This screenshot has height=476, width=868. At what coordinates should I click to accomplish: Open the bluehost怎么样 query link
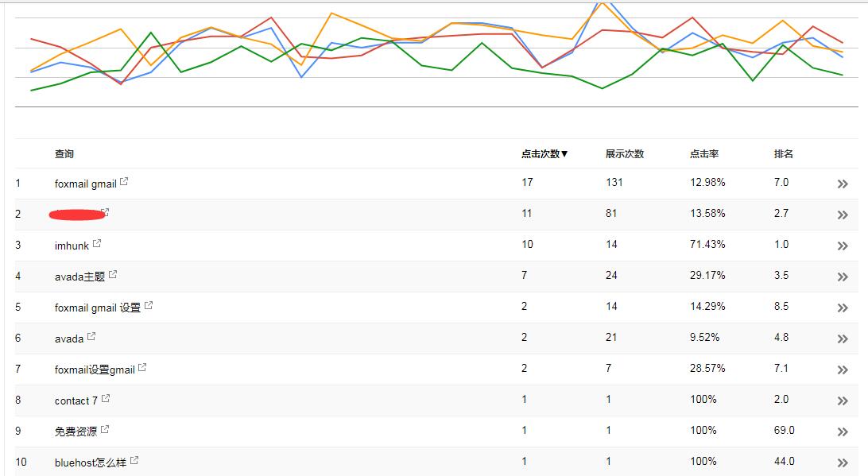point(91,462)
